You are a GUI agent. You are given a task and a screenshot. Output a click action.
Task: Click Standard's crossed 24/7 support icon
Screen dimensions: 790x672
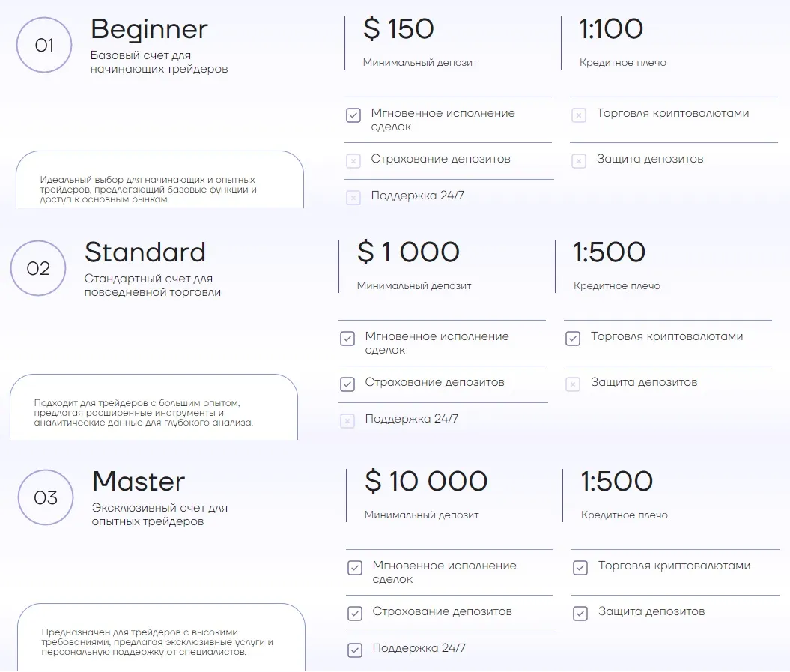pyautogui.click(x=347, y=420)
